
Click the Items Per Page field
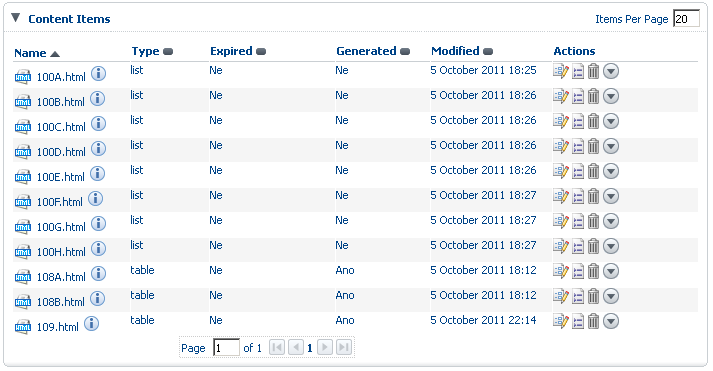(x=686, y=19)
